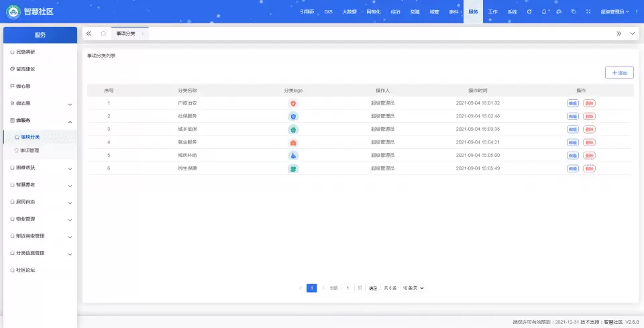Open 留言建议 in the sidebar

tap(40, 69)
